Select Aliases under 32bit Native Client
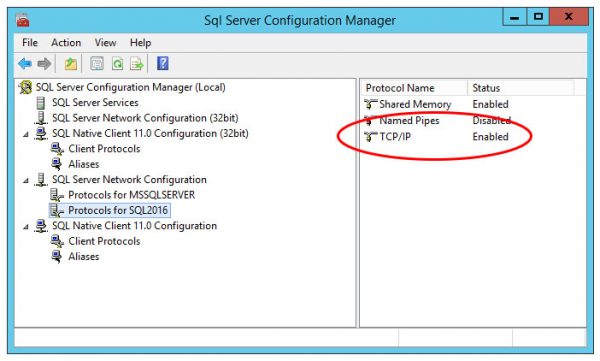The height and width of the screenshot is (361, 600). click(x=84, y=164)
